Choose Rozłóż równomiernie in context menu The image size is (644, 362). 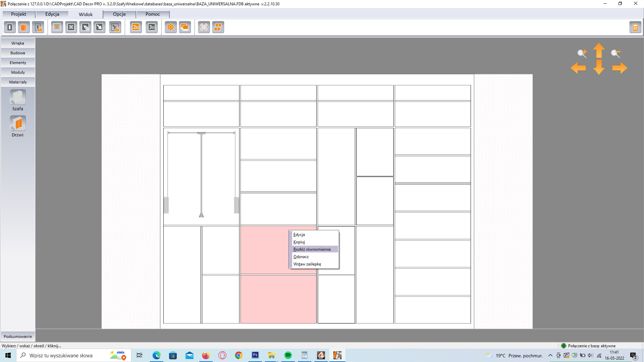[312, 249]
